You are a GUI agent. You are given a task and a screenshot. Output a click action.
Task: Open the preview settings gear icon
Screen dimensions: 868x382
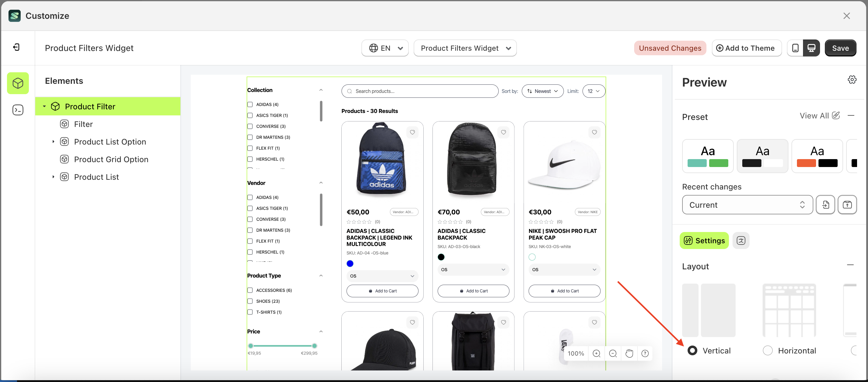coord(852,80)
